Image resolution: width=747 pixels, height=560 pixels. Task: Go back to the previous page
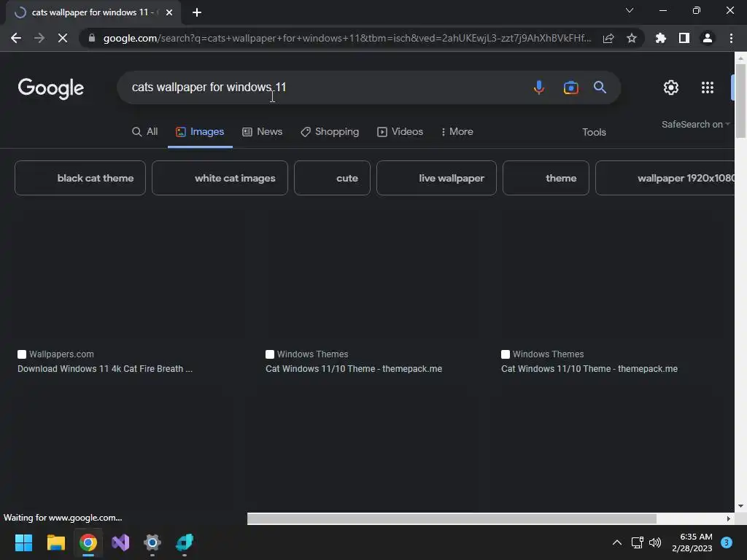tap(16, 38)
